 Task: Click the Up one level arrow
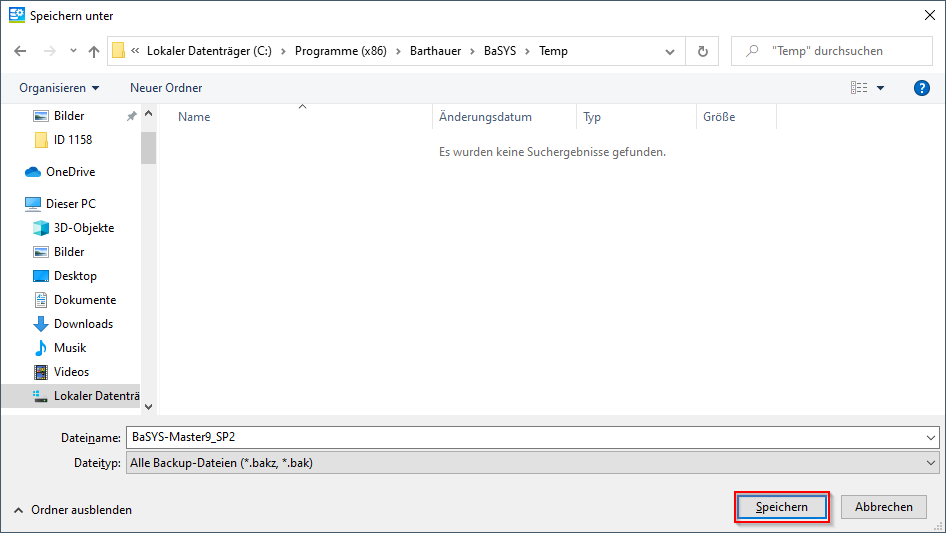coord(94,51)
